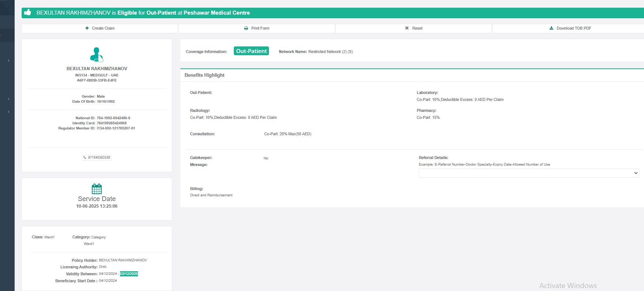Click the patient avatar icon
Screen dimensions: 644x291
click(97, 55)
